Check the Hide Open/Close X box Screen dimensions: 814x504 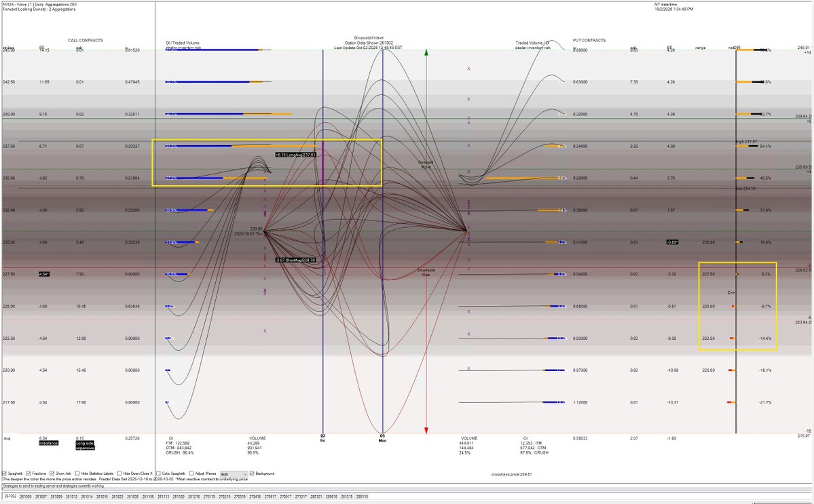pos(119,473)
